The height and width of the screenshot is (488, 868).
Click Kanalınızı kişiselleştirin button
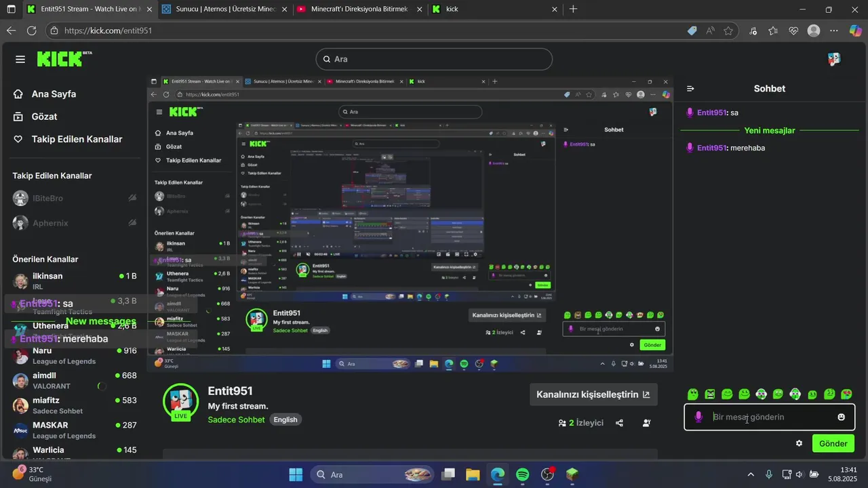(x=593, y=394)
